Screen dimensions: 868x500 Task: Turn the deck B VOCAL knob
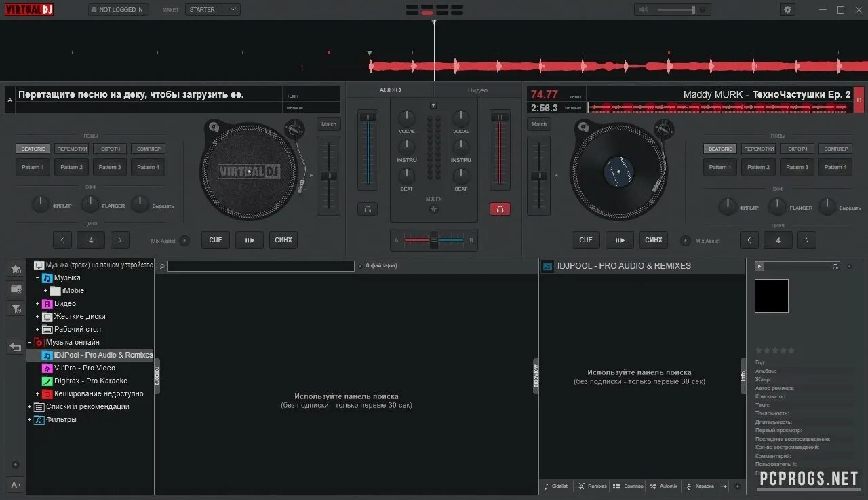click(x=461, y=118)
